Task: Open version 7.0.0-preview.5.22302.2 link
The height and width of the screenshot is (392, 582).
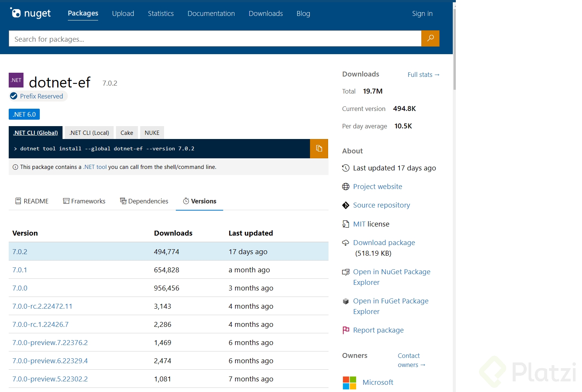Action: 50,379
